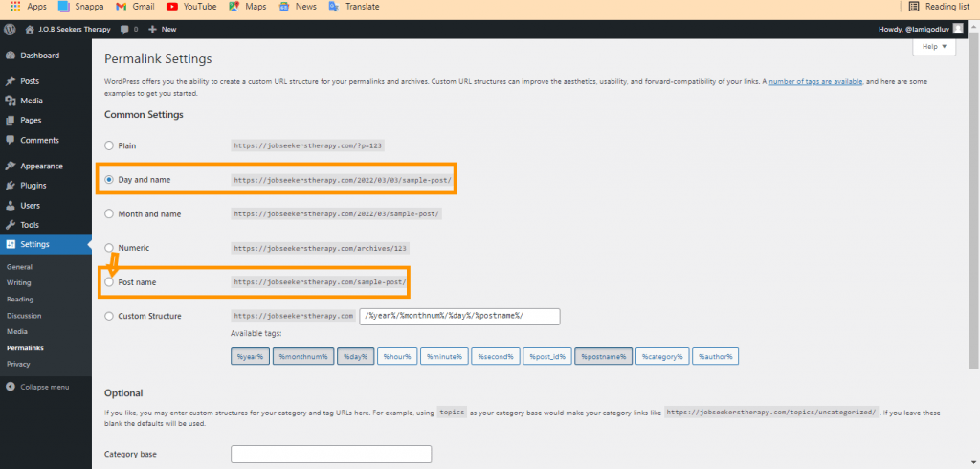Open the Media settings submenu item
This screenshot has height=469, width=980.
point(17,332)
